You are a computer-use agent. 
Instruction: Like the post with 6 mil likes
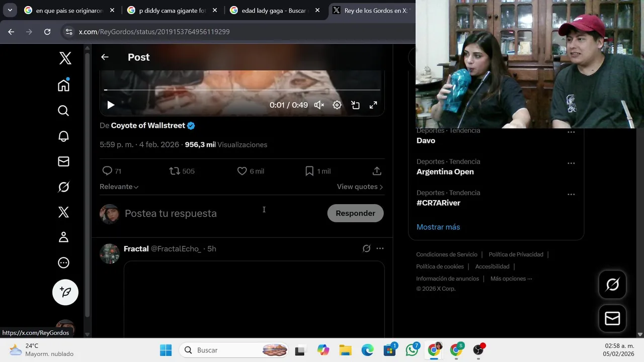click(251, 171)
